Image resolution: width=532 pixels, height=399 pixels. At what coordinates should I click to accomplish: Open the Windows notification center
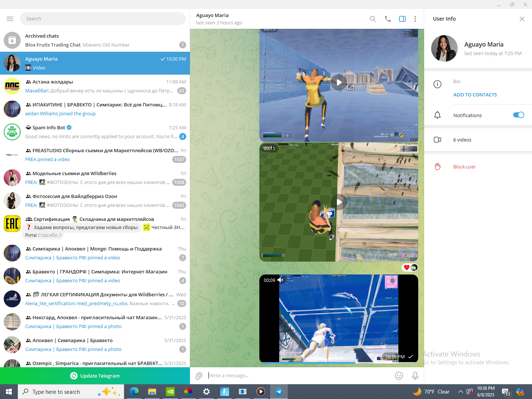pyautogui.click(x=506, y=392)
